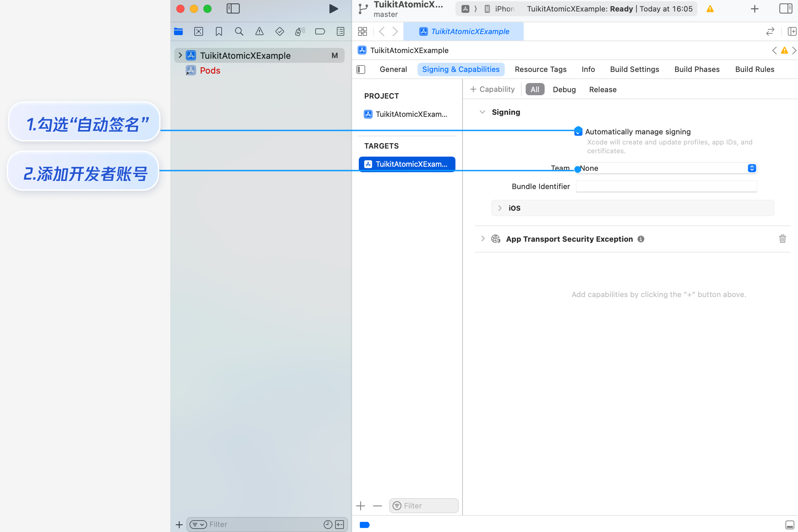798x532 pixels.
Task: Expand the TuikitAtomicXExample project tree
Action: [180, 55]
